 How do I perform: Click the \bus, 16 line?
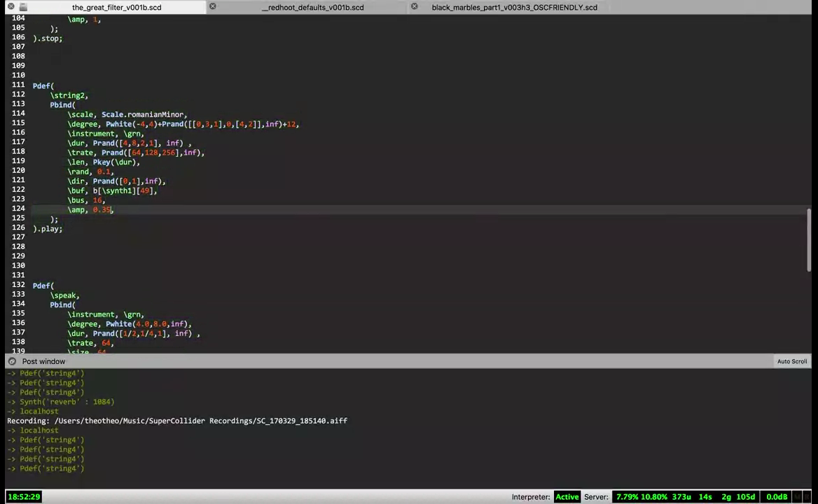coord(86,200)
